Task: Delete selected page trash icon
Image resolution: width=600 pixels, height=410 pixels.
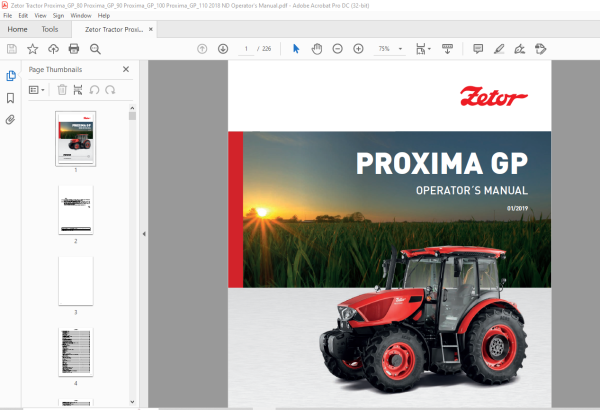Action: pyautogui.click(x=62, y=90)
